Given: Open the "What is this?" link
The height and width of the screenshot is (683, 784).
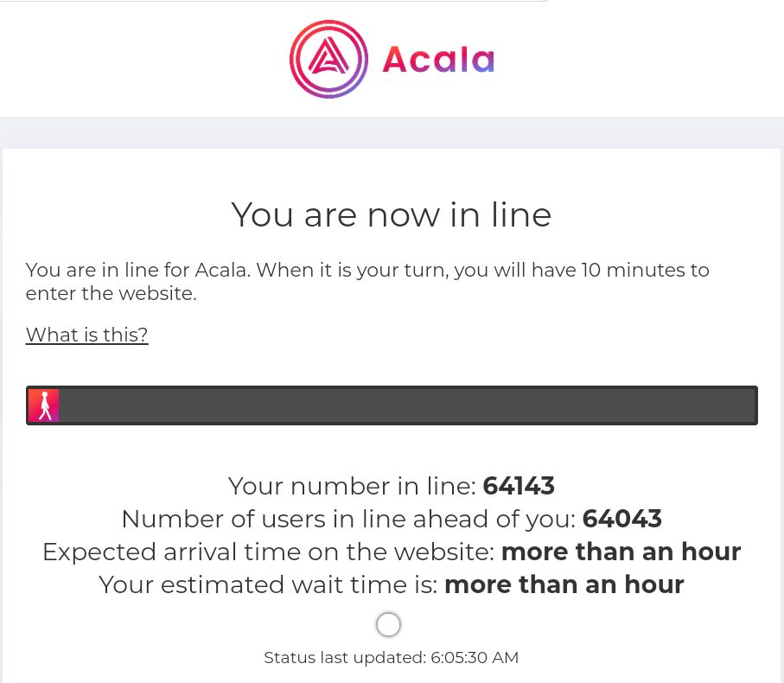Looking at the screenshot, I should click(x=87, y=335).
